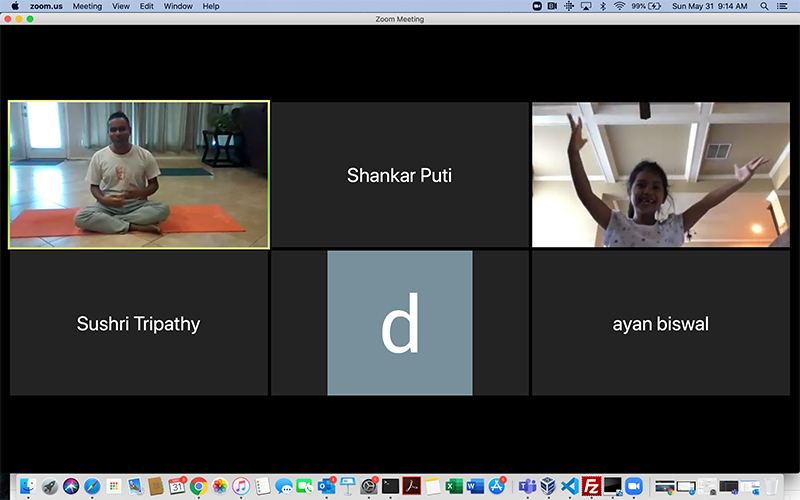Open Photos from the Dock

(220, 486)
